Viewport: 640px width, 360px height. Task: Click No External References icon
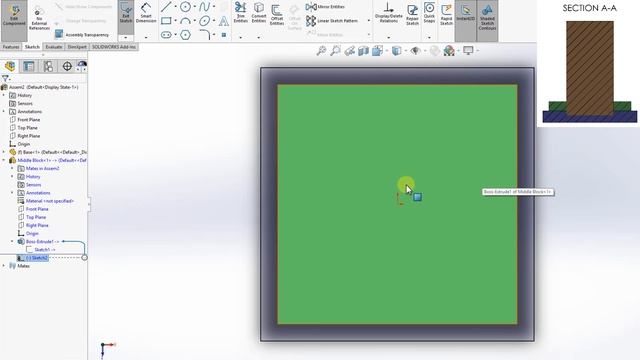click(x=39, y=18)
